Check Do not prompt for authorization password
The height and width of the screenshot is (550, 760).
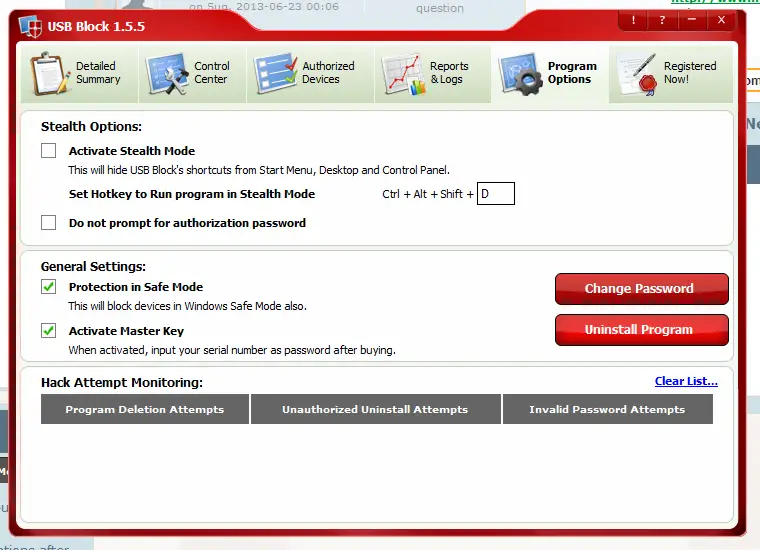48,222
